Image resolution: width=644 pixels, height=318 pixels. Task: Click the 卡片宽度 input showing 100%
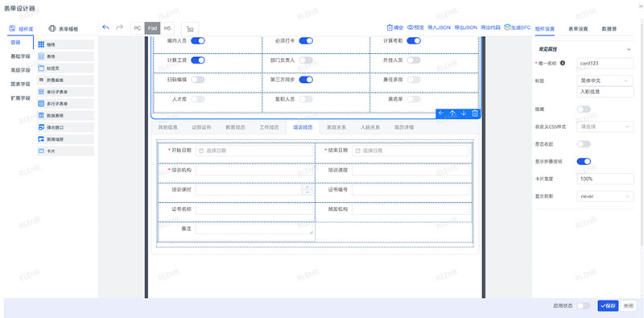click(x=605, y=179)
